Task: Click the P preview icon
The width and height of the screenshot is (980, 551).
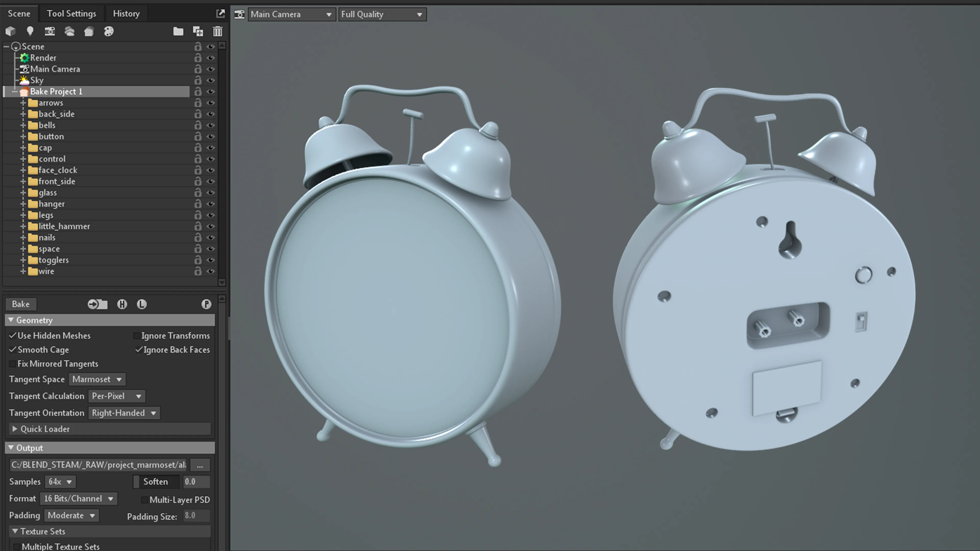Action: coord(206,304)
